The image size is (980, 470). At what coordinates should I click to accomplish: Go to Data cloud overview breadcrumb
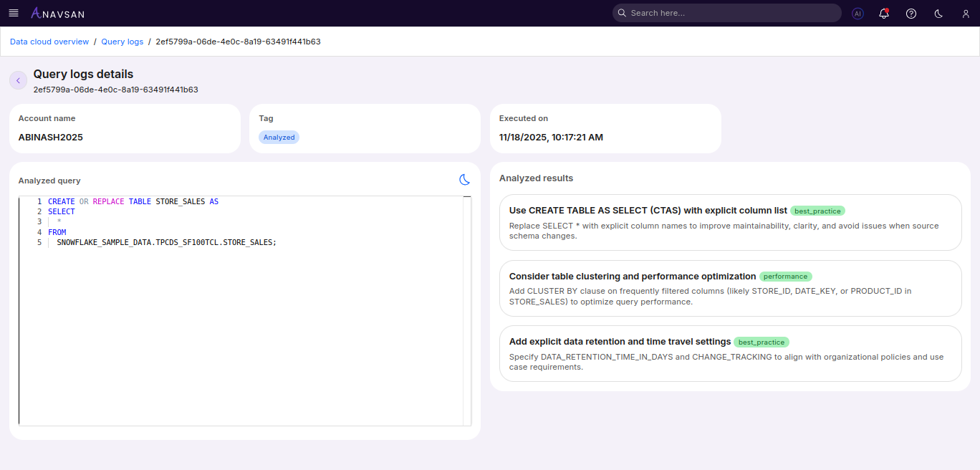(x=49, y=42)
